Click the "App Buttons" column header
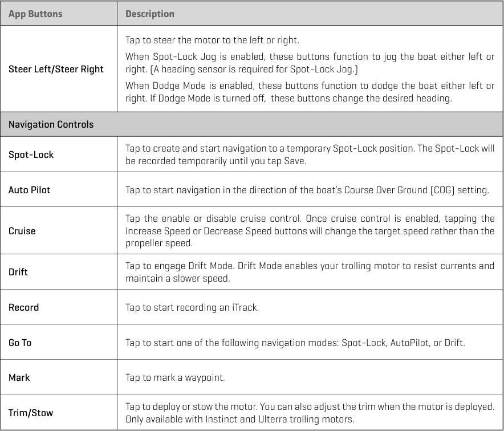The height and width of the screenshot is (431, 504). tap(35, 14)
